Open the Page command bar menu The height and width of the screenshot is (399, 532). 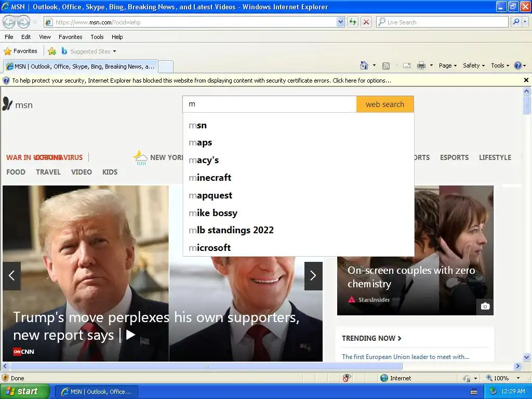tap(448, 65)
